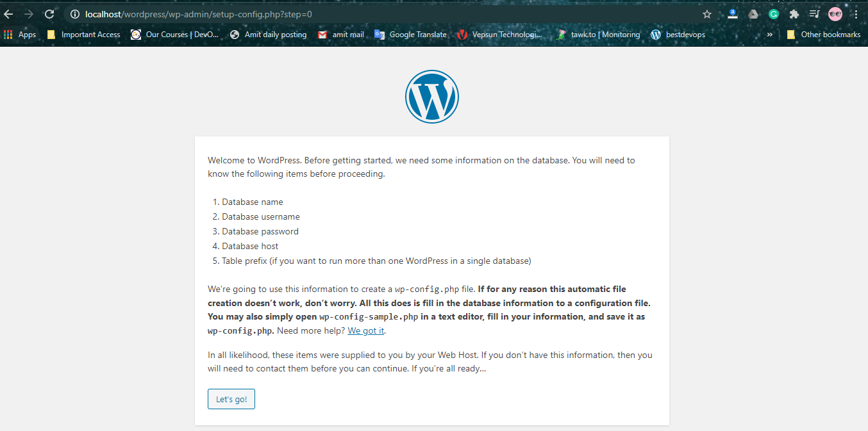Open the Google Drive extension icon

point(753,13)
